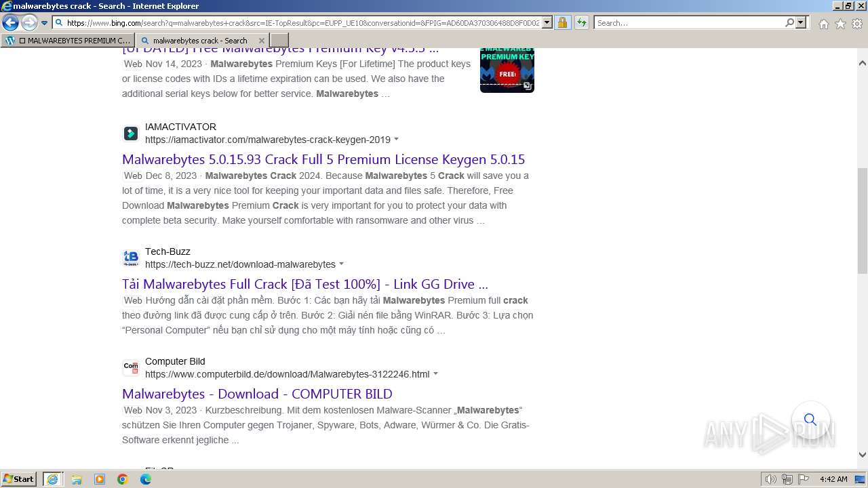
Task: Click the IAMACTIVATOR site favicon
Action: [x=131, y=134]
